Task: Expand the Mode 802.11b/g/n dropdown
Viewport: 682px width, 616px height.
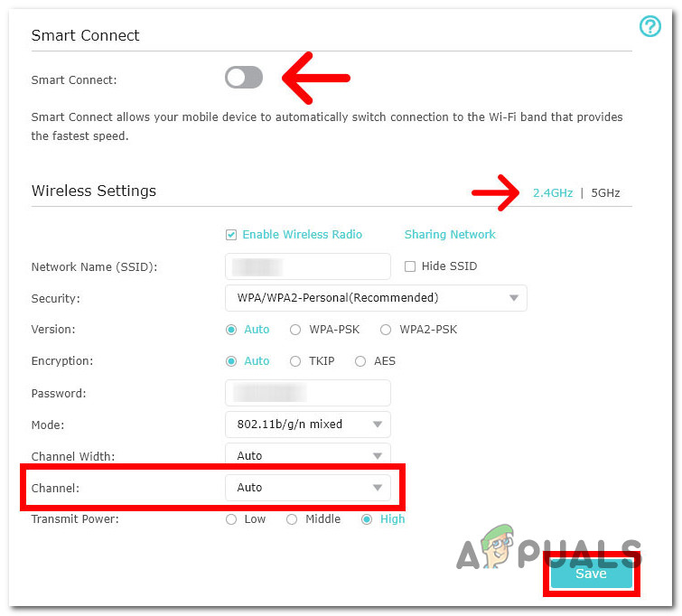Action: [307, 425]
